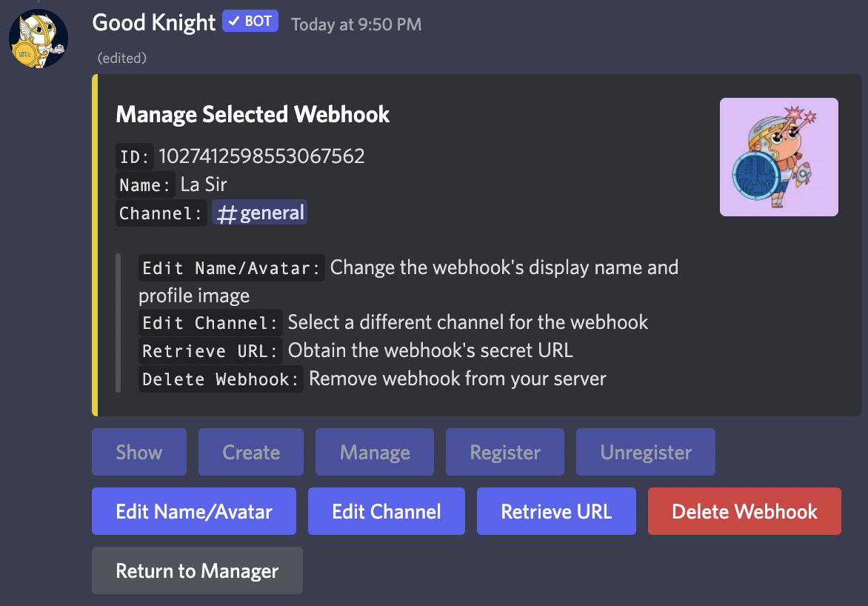The width and height of the screenshot is (868, 606).
Task: Click the Manage Selected Webhook embed title
Action: [253, 114]
